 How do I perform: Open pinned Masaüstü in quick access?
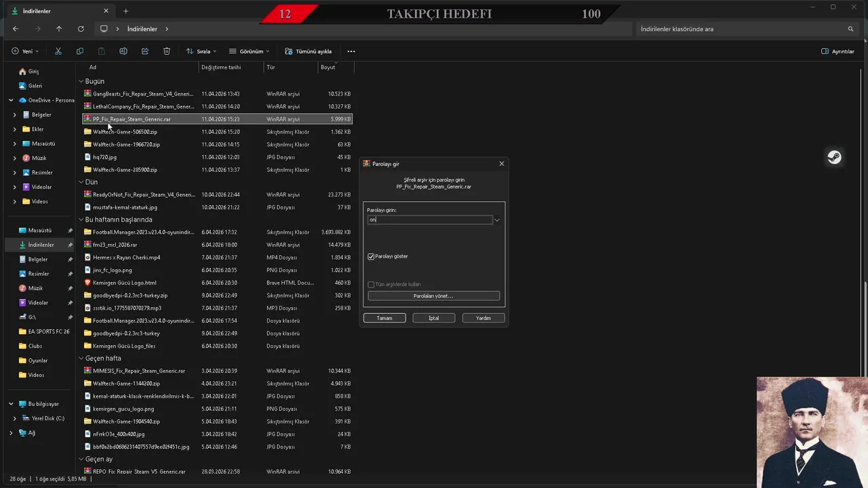click(x=39, y=230)
